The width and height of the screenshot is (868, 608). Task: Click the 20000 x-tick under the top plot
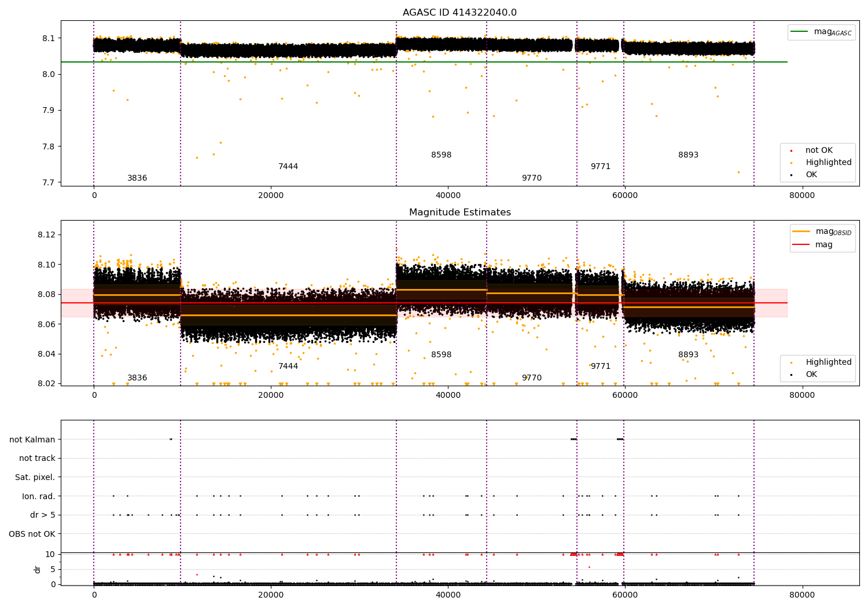271,196
